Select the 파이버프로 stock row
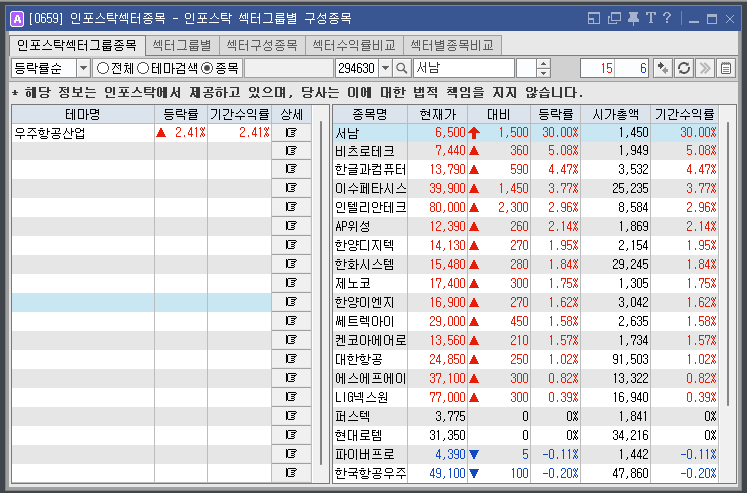Screen dimensions: 747x493 (525, 454)
